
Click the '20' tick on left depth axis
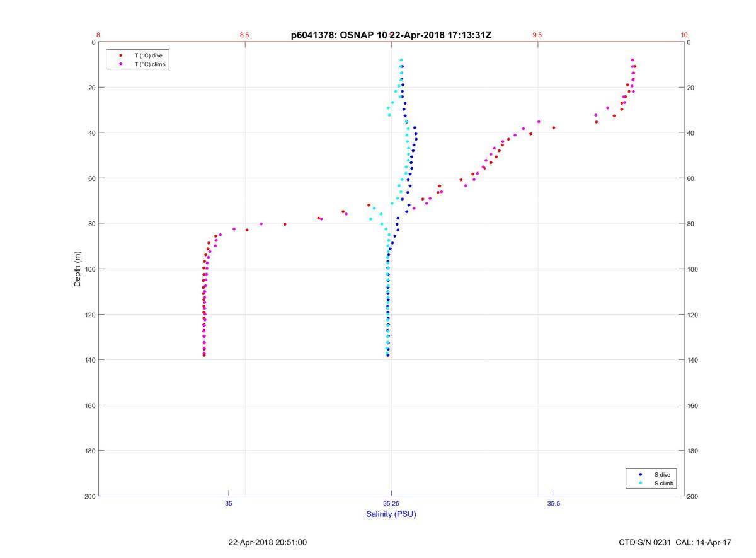(x=91, y=88)
